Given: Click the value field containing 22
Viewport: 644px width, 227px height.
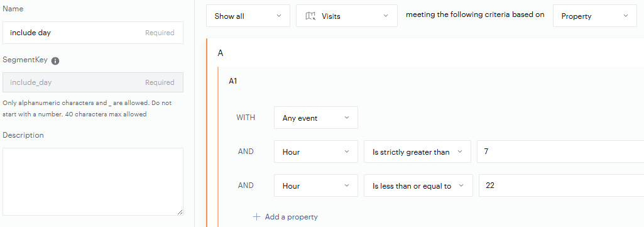Looking at the screenshot, I should pos(562,186).
